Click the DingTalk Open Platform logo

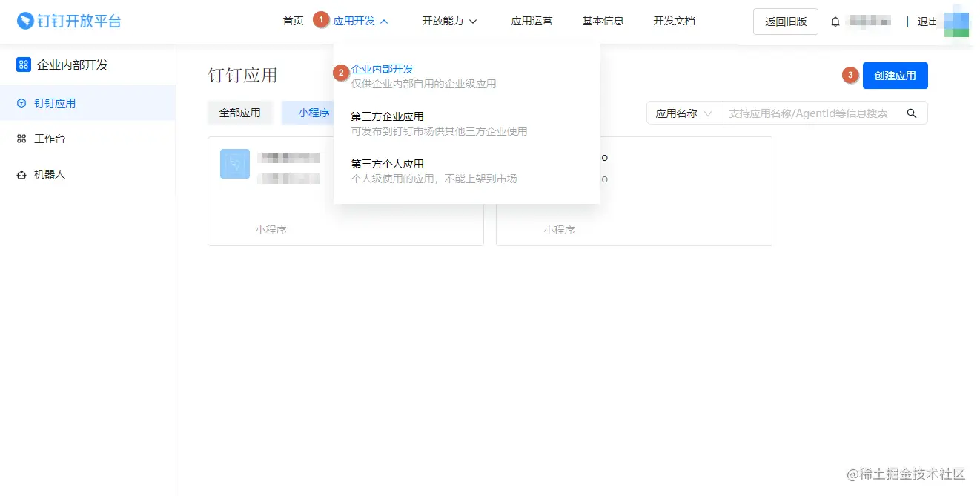pyautogui.click(x=68, y=21)
